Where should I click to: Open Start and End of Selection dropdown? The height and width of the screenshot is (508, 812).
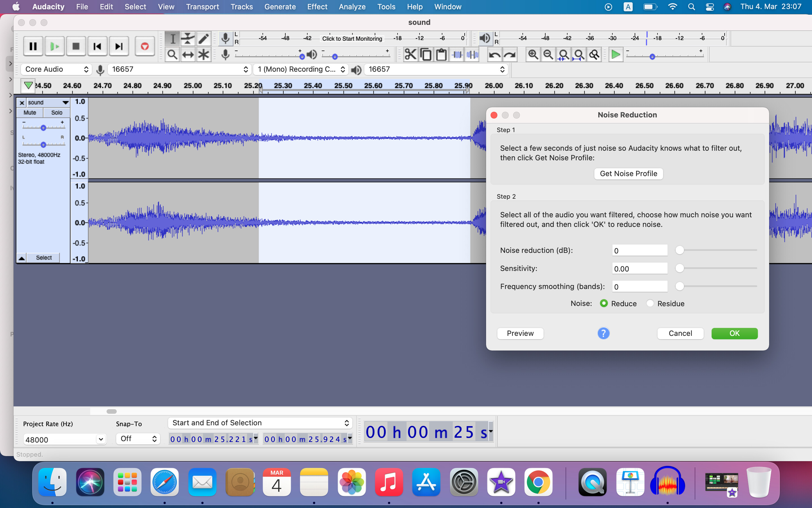coord(260,423)
